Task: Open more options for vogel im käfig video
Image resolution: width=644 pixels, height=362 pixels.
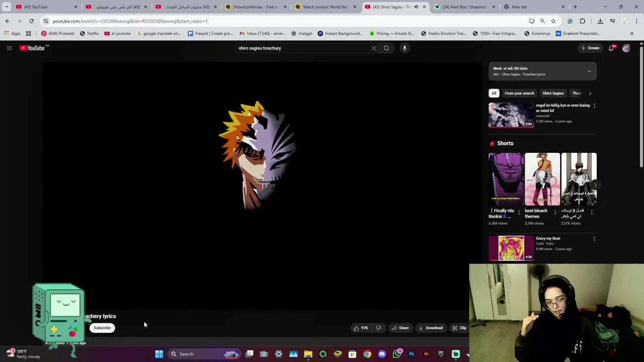Action: pos(594,106)
